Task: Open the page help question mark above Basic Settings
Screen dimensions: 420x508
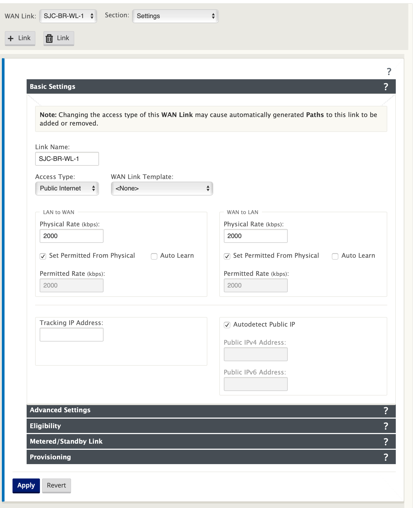Action: pos(389,71)
